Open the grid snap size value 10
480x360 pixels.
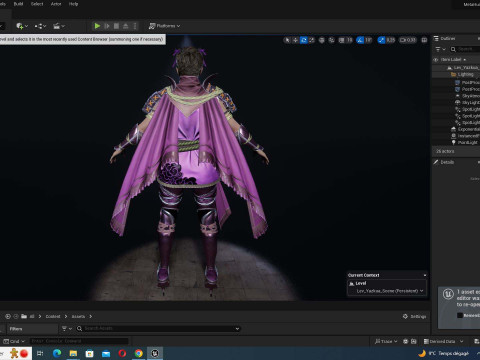click(349, 40)
